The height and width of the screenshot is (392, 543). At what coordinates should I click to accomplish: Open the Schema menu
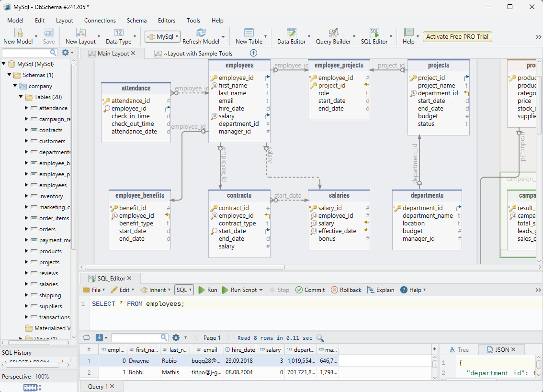pos(136,21)
